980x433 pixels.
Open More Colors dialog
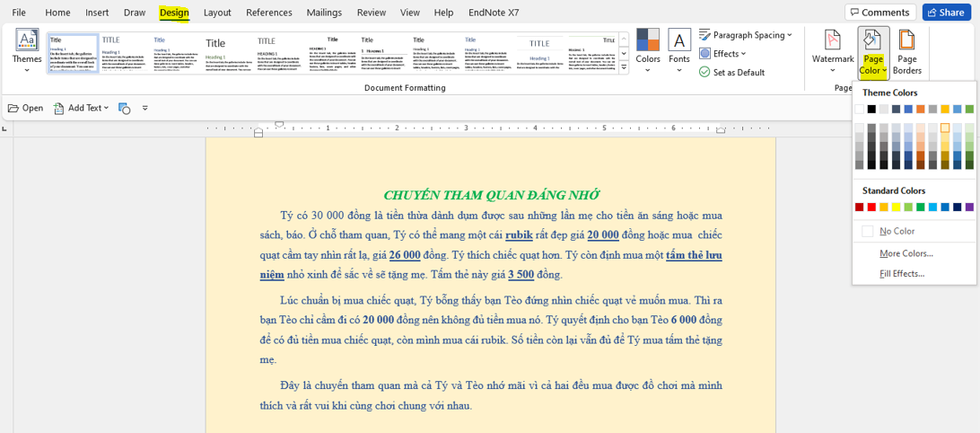click(x=906, y=253)
